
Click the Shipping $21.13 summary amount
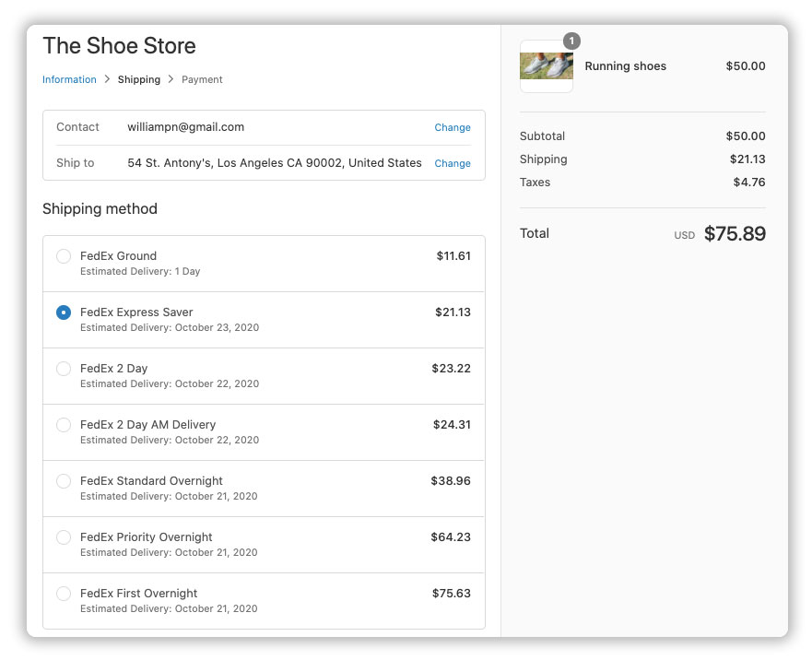pos(747,159)
